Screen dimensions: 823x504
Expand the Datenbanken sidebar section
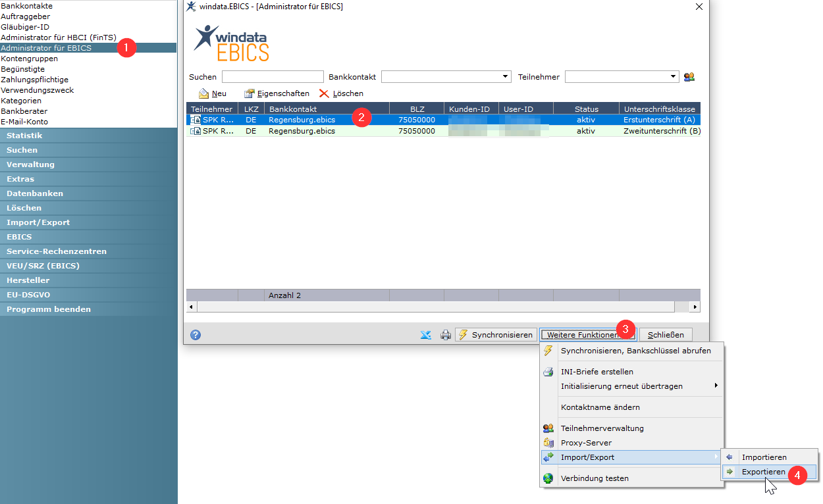(89, 193)
